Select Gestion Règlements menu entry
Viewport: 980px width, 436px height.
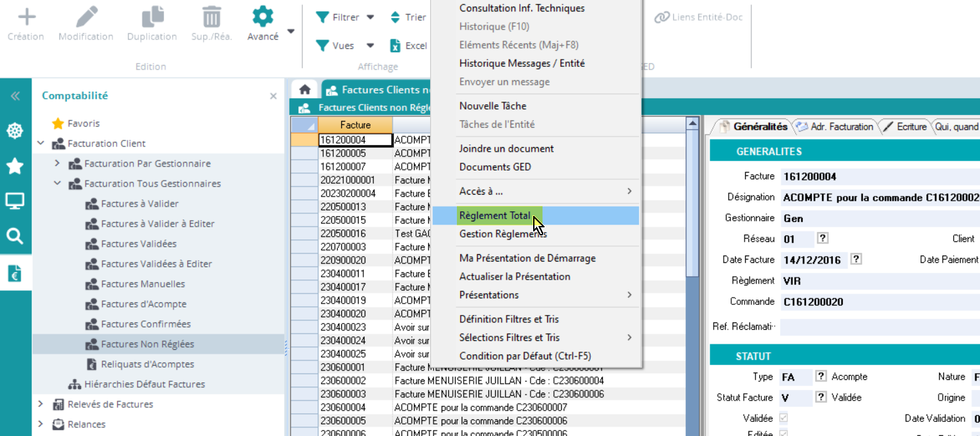click(x=502, y=234)
